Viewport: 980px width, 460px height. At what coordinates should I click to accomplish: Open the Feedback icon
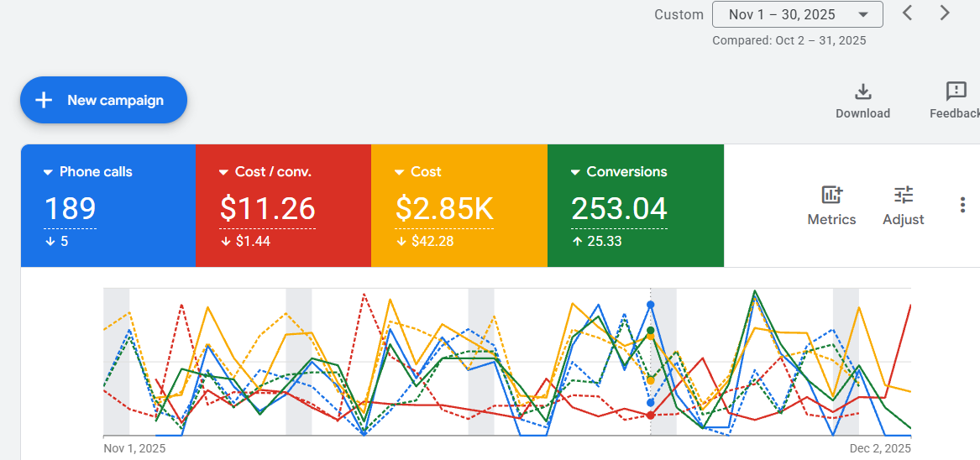pos(956,91)
